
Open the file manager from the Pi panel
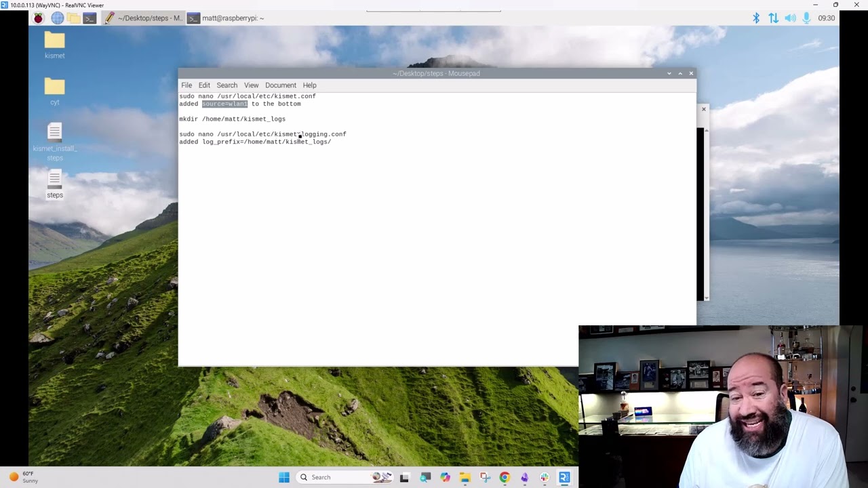[73, 18]
